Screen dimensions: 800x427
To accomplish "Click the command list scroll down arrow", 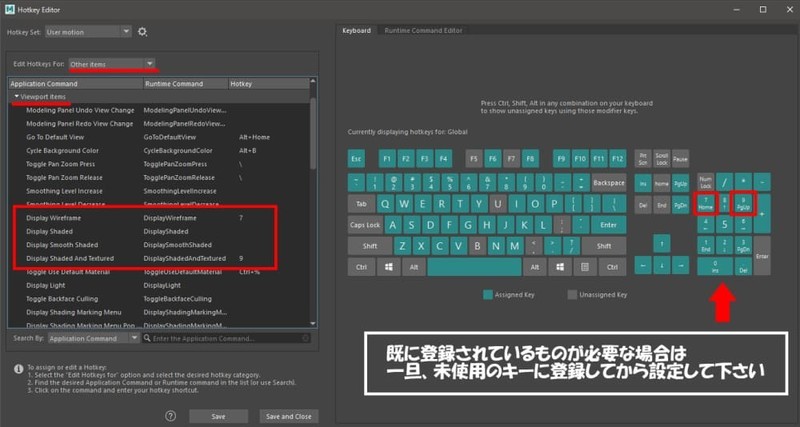I will click(x=313, y=323).
